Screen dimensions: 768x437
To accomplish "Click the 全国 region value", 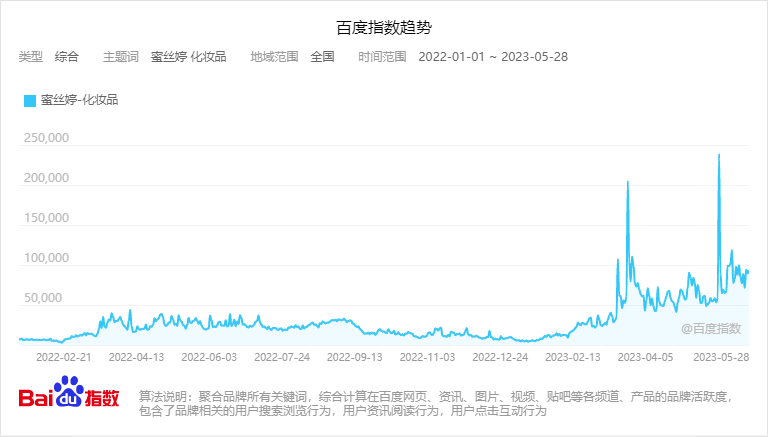I will 322,57.
